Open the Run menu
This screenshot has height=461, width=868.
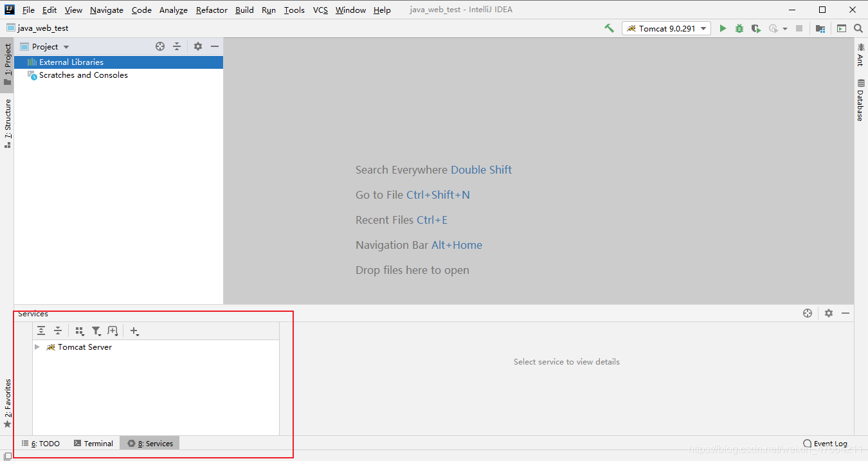click(269, 10)
